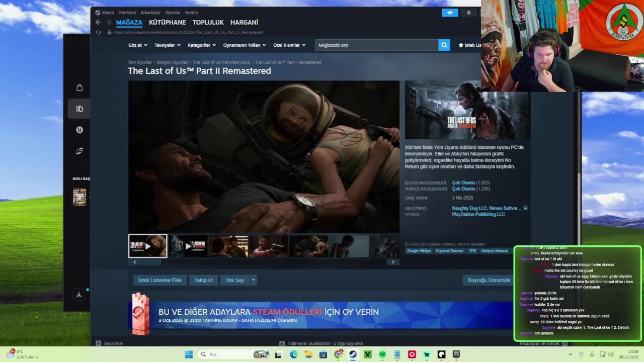This screenshot has width=644, height=362.
Task: Expand more developers plus button
Action: (525, 208)
